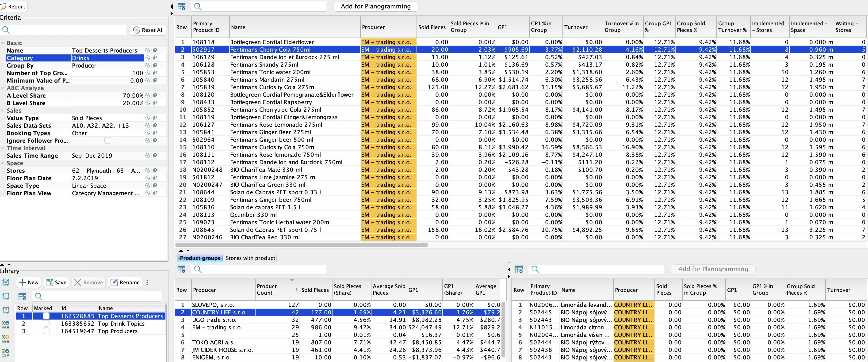Create New library entry
The width and height of the screenshot is (868, 362).
(28, 282)
